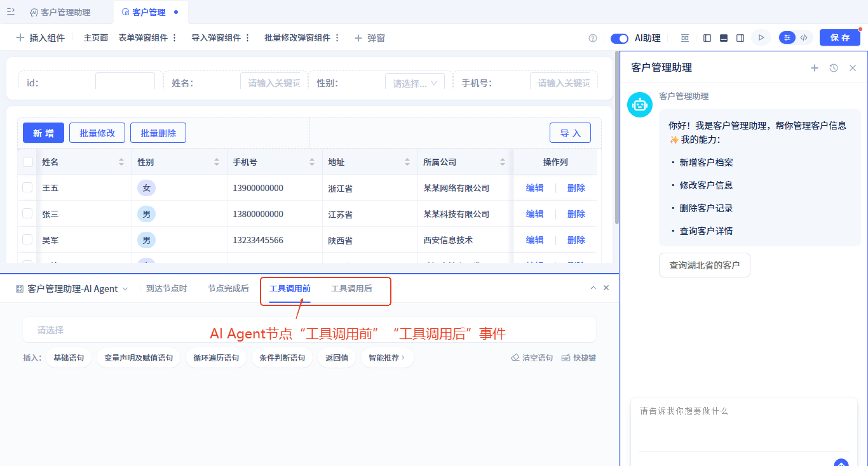Click the sidebar collapse icon at top-left
868x466 pixels.
point(11,11)
